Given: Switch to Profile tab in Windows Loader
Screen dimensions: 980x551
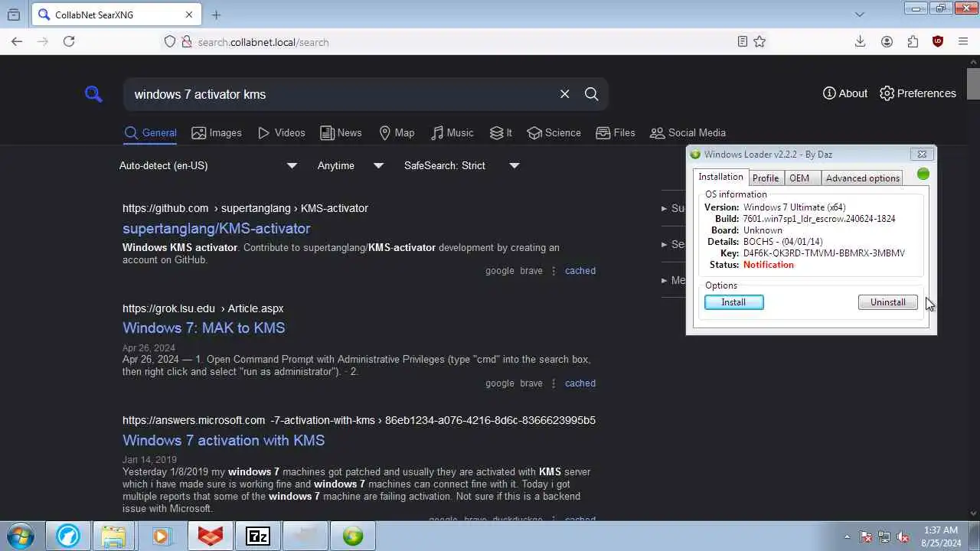Looking at the screenshot, I should [x=765, y=178].
